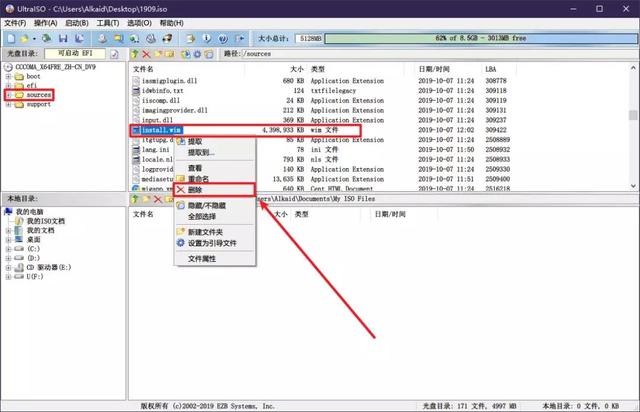Click the last icon before 路径 in the image toolbar
The image size is (640, 412).
(209, 54)
